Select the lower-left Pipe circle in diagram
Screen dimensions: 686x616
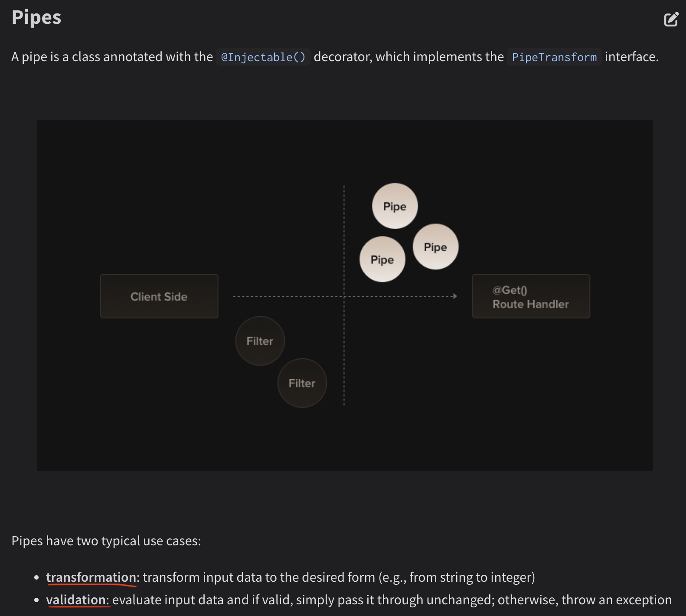tap(382, 259)
